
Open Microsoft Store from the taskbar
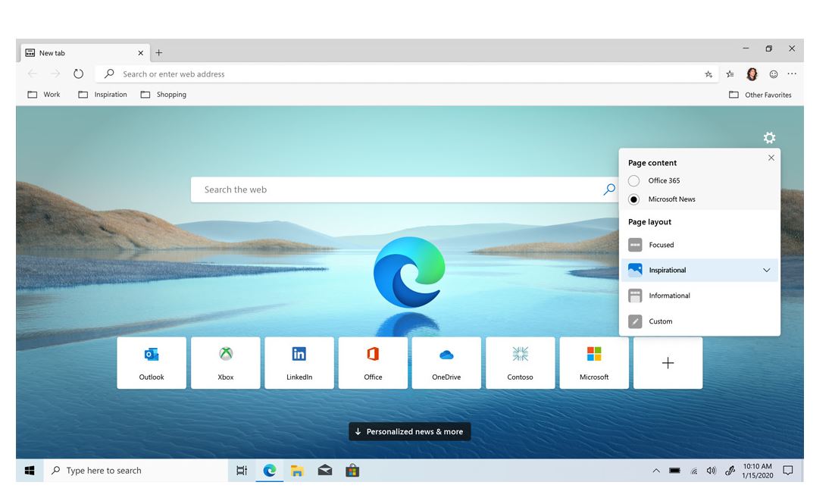pos(352,471)
